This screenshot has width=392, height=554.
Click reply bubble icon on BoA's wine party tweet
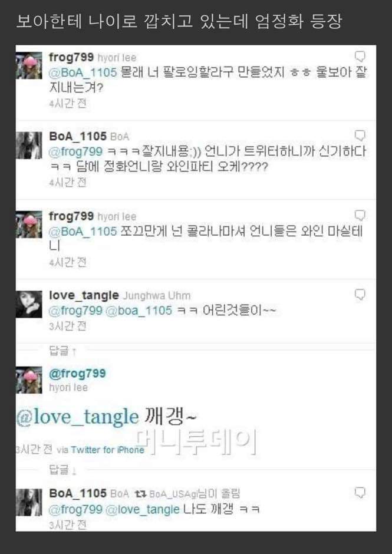coord(360,136)
